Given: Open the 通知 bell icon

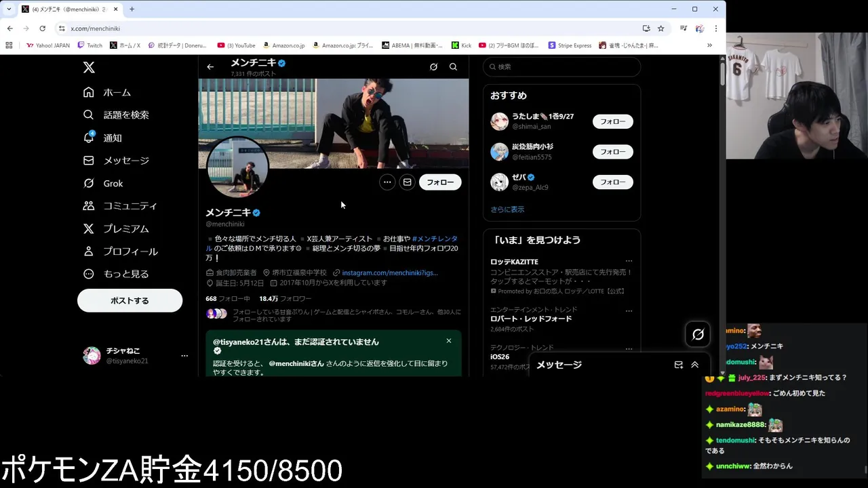Looking at the screenshot, I should 89,138.
